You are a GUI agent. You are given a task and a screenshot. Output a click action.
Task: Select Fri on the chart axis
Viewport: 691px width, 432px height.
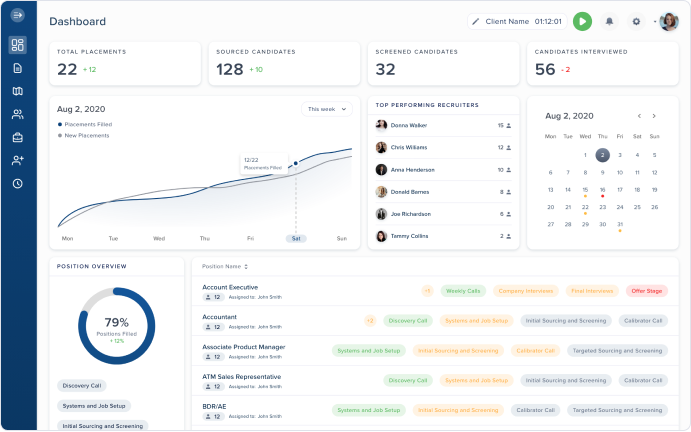pos(250,238)
